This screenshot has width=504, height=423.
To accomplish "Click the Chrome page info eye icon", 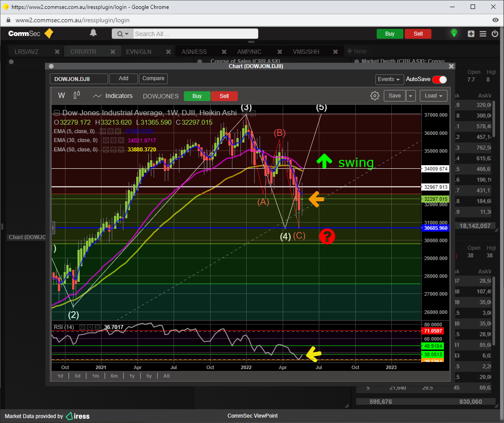I will pos(496,20).
